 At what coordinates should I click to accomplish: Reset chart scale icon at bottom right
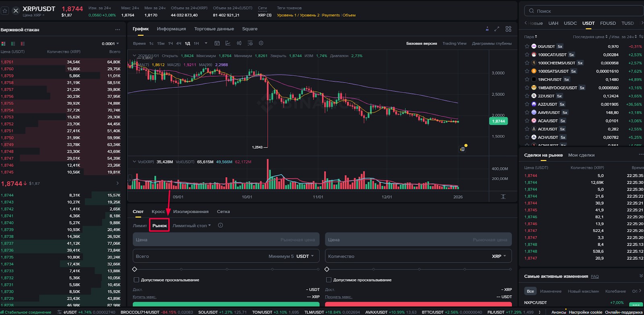tap(503, 197)
